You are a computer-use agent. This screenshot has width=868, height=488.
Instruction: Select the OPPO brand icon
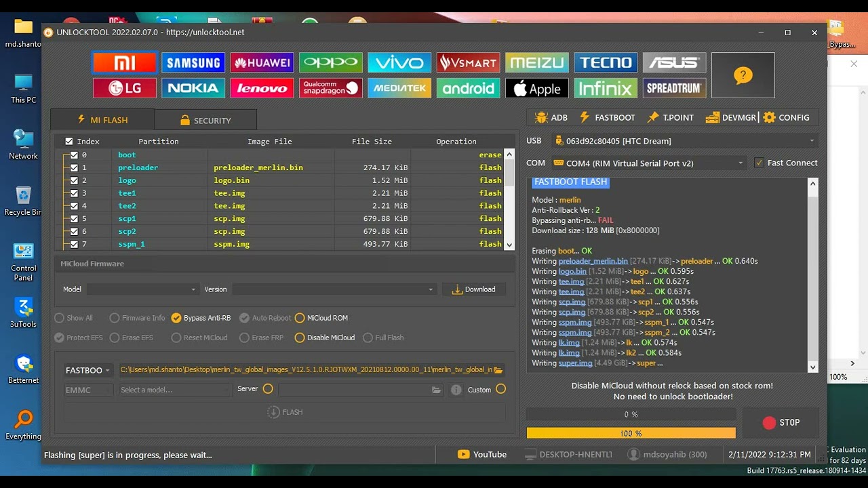pyautogui.click(x=331, y=63)
